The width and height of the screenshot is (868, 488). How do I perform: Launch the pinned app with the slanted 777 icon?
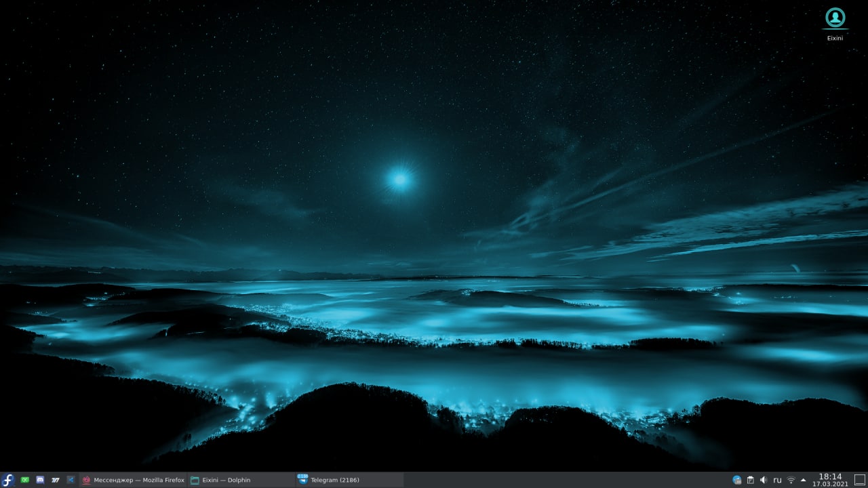(x=56, y=480)
